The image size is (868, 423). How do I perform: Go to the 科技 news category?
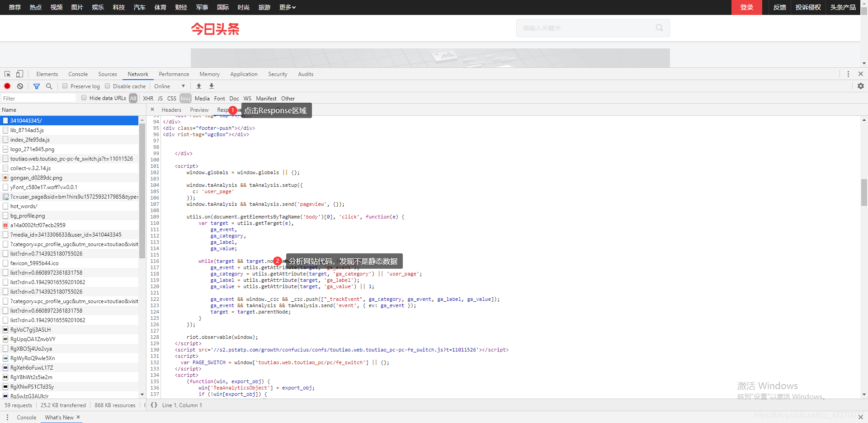click(119, 7)
